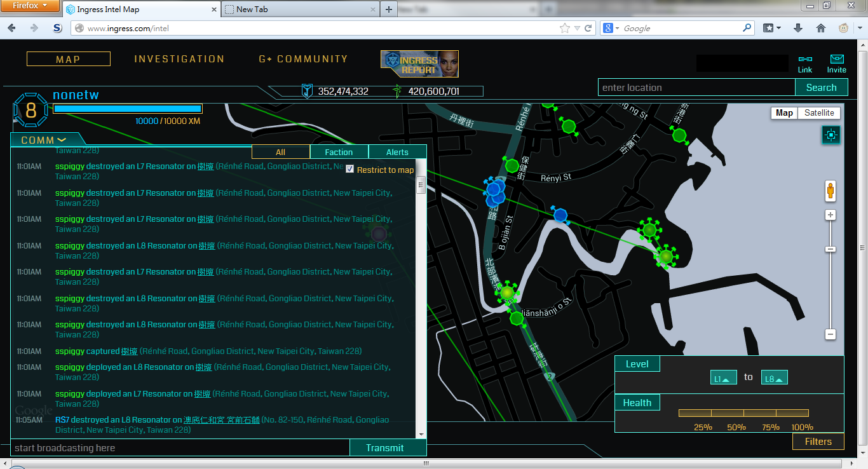Click the RS7 player name
Image resolution: width=868 pixels, height=469 pixels.
(62, 420)
